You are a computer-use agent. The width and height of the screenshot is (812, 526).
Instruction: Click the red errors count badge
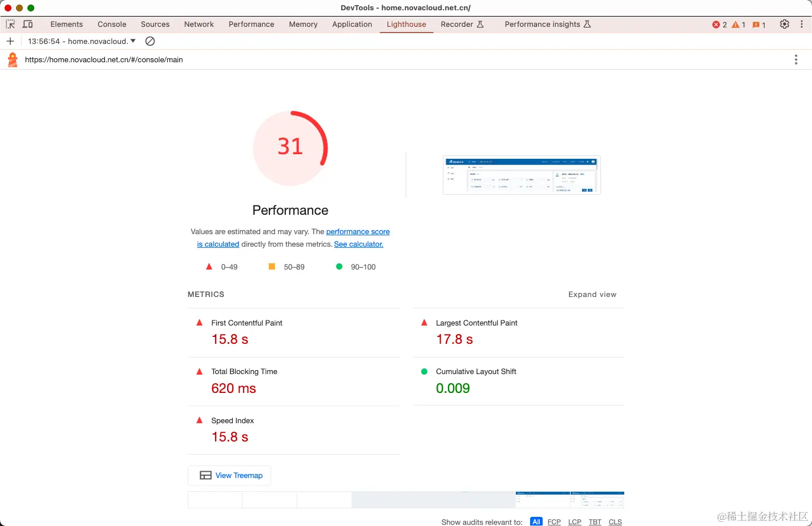tap(720, 25)
